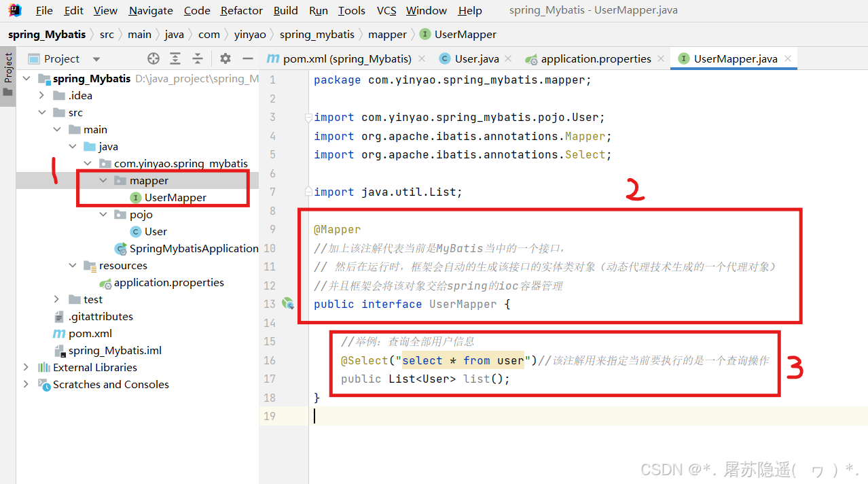Image resolution: width=868 pixels, height=484 pixels.
Task: Open the File menu
Action: coord(44,10)
